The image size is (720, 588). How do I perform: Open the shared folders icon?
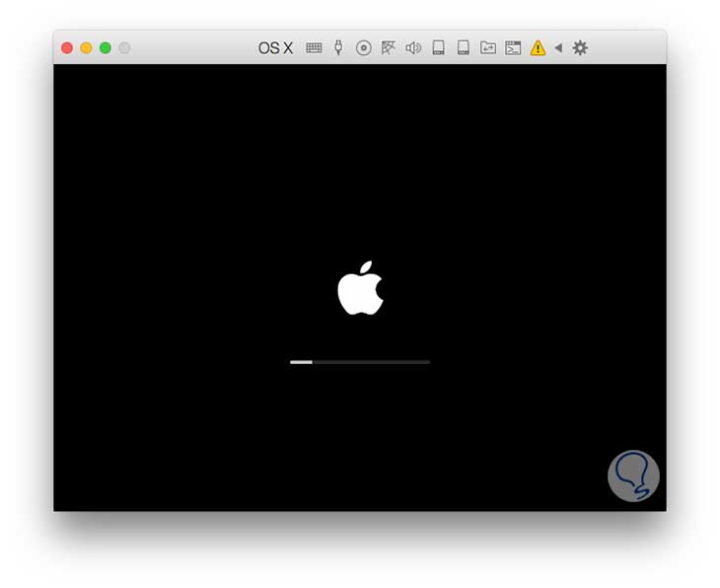point(487,47)
